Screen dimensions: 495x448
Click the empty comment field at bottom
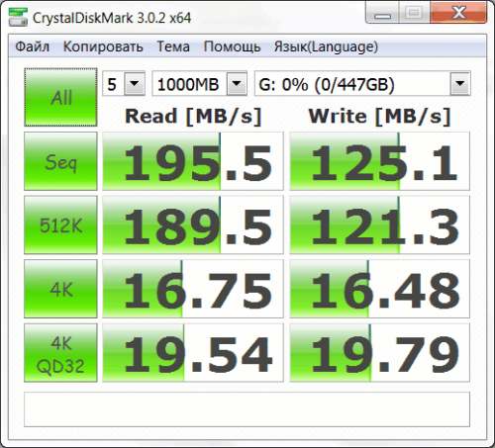(247, 409)
